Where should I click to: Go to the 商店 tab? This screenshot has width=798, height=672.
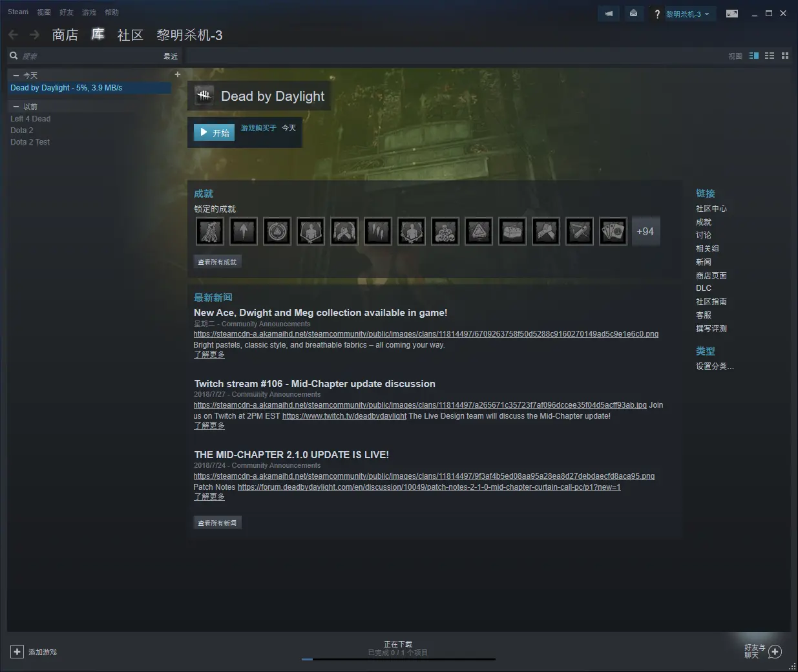point(65,35)
